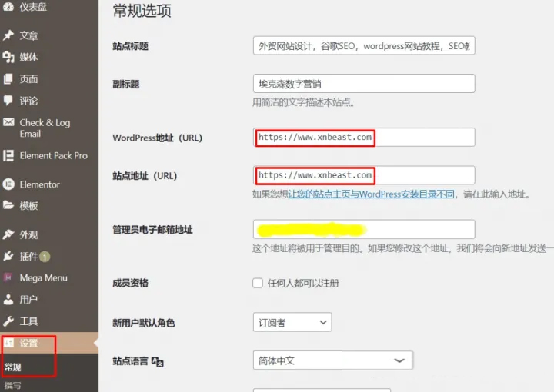Image resolution: width=554 pixels, height=392 pixels.
Task: Open the 外观 menu item
Action: pyautogui.click(x=28, y=234)
